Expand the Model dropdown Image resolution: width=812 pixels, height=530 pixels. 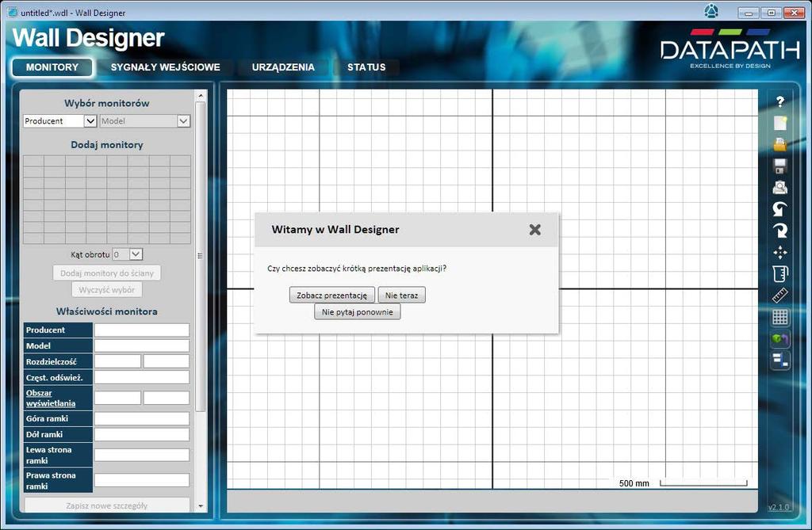[183, 120]
